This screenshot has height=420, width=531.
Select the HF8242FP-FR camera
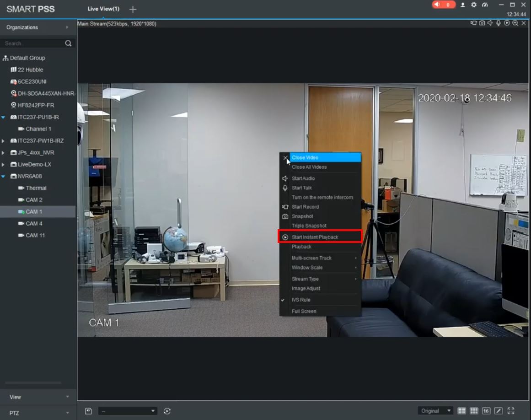coord(36,105)
